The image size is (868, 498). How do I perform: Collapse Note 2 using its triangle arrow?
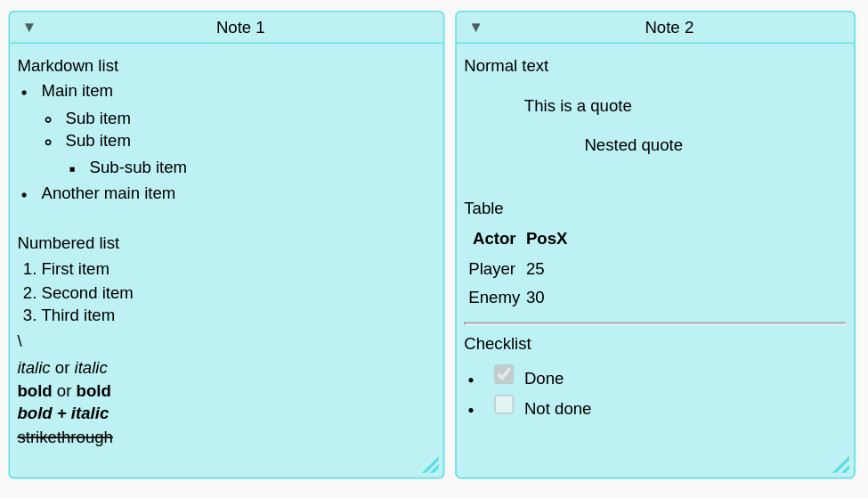coord(475,27)
